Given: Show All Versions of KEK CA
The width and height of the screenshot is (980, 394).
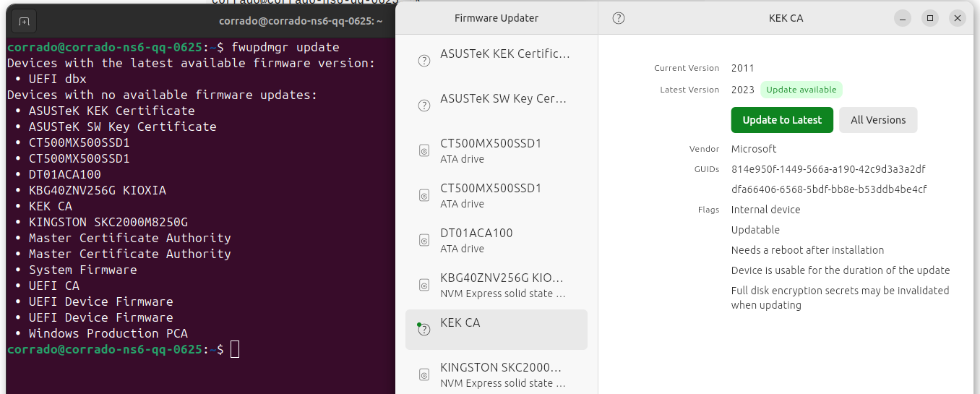Looking at the screenshot, I should (878, 120).
